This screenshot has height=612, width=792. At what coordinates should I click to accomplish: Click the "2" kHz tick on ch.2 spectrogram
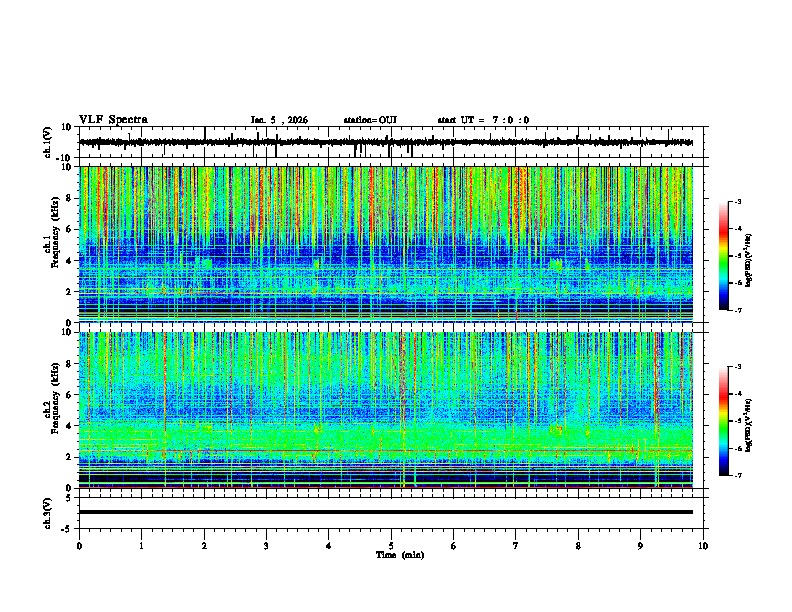coord(69,457)
